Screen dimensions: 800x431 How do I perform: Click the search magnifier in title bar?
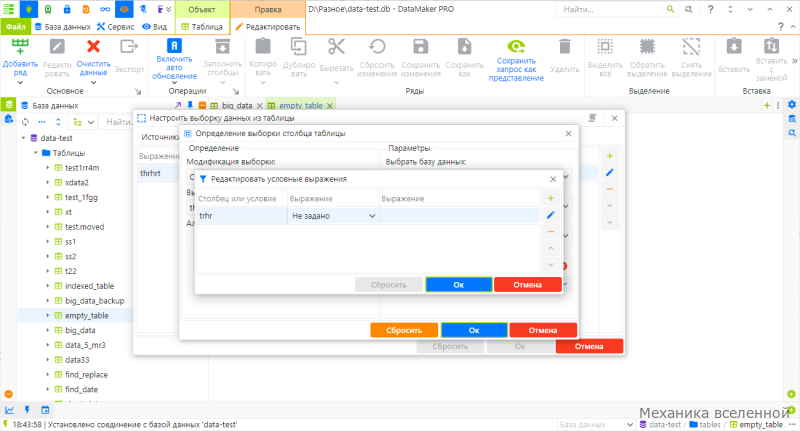670,9
